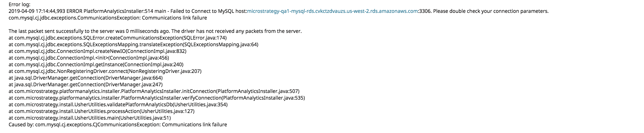The height and width of the screenshot is (133, 644).
Task: Click the SQLError.createCommunicationsException stack trace line
Action: click(117, 38)
